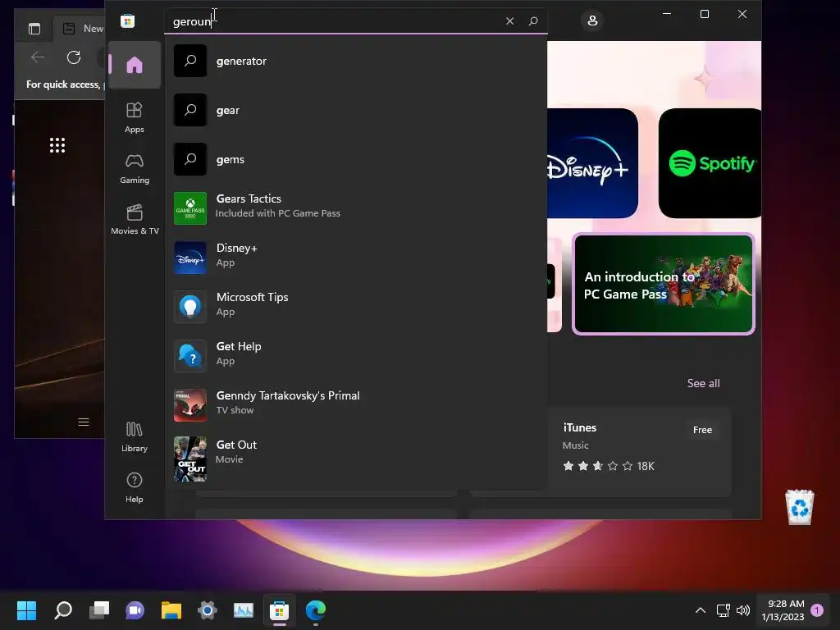
Task: Click the search magnifier button
Action: (x=533, y=21)
